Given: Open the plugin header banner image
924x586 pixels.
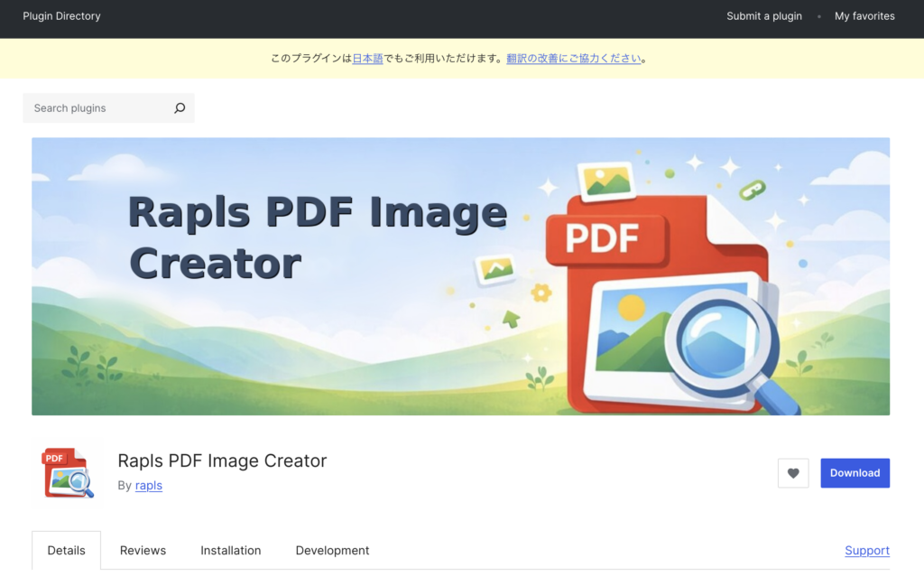Looking at the screenshot, I should click(462, 276).
